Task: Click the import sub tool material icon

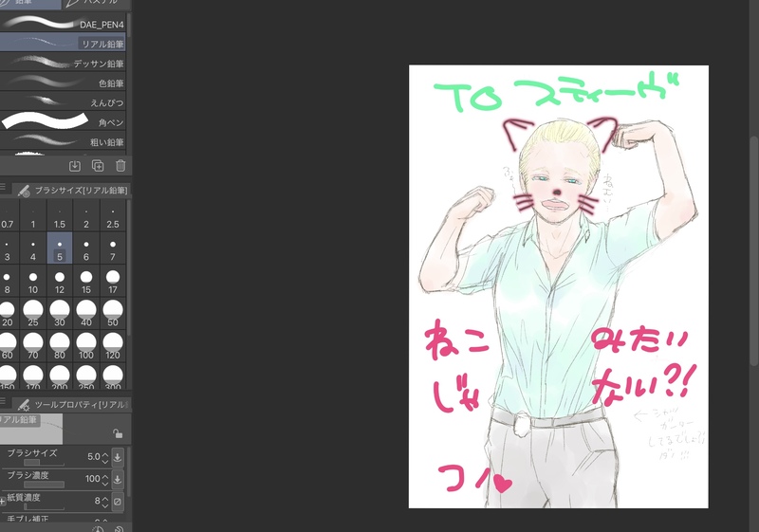Action: (x=75, y=166)
